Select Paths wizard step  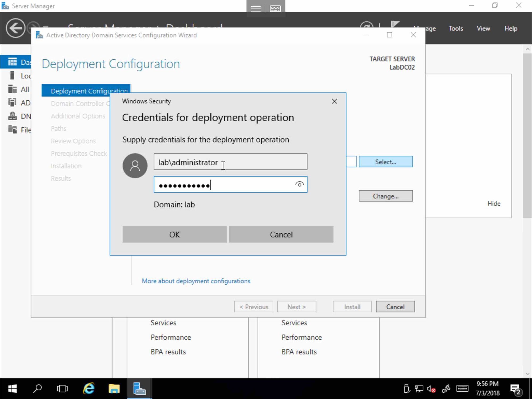click(59, 129)
